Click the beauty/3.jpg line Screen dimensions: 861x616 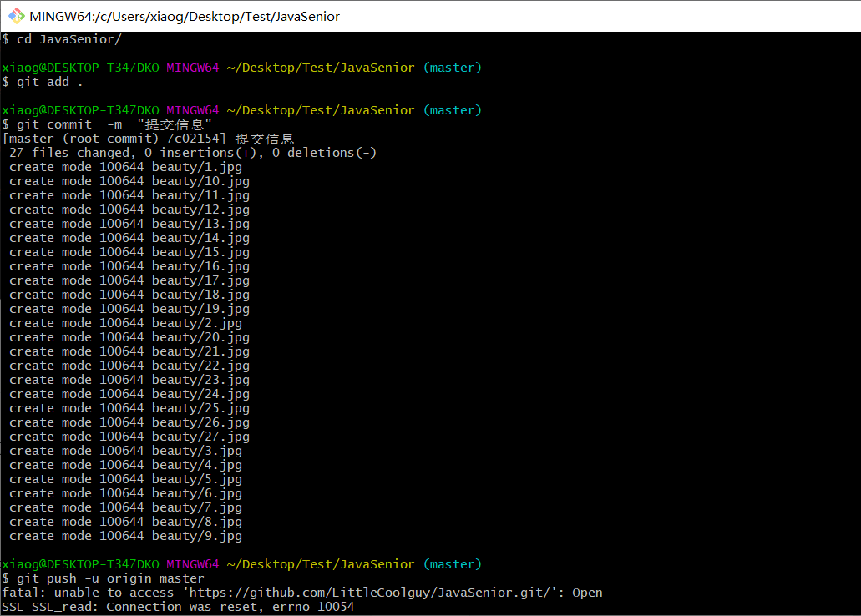pos(126,452)
